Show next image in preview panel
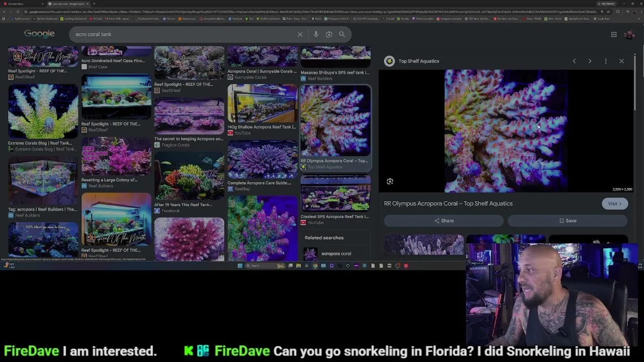Image resolution: width=644 pixels, height=362 pixels. 590,61
